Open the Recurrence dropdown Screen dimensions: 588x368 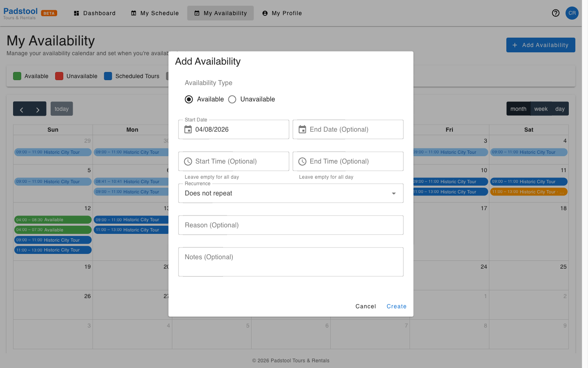[x=291, y=193]
